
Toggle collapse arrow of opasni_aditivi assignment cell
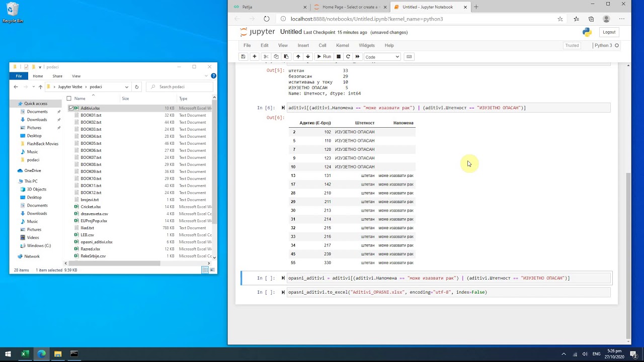point(283,278)
